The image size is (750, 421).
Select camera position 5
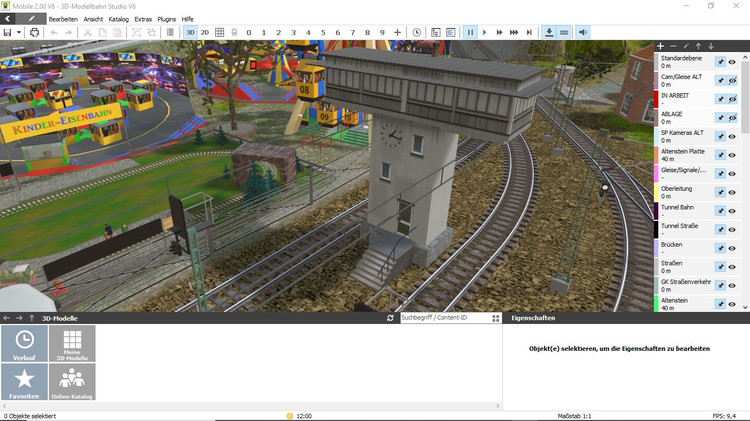click(x=323, y=33)
